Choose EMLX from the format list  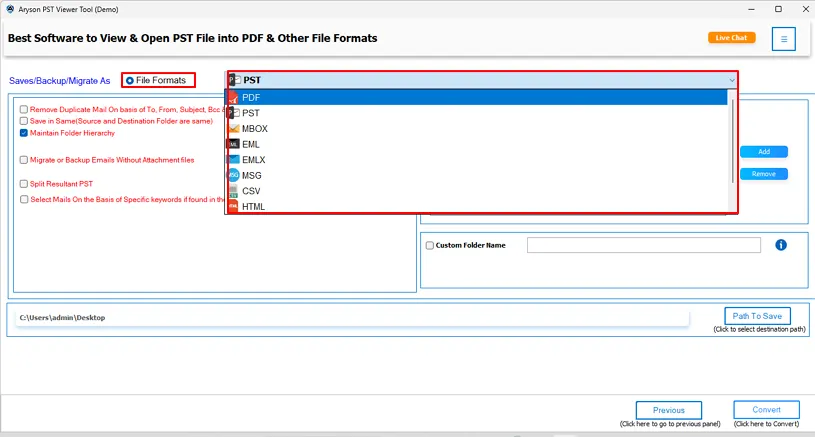(x=477, y=160)
